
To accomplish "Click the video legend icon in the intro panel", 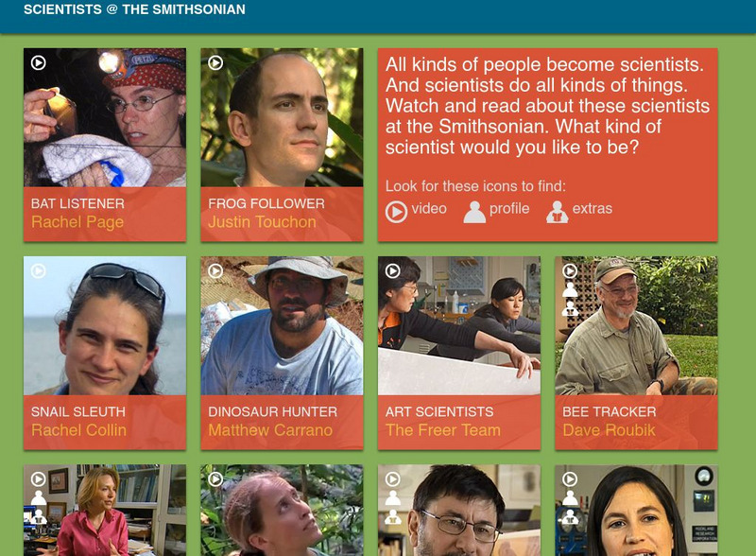I will tap(396, 212).
